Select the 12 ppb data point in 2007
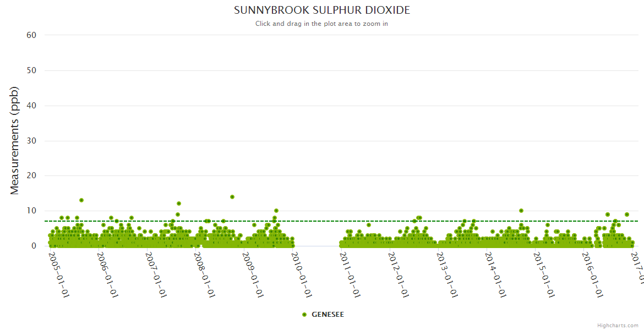Image resolution: width=644 pixels, height=330 pixels. click(179, 204)
